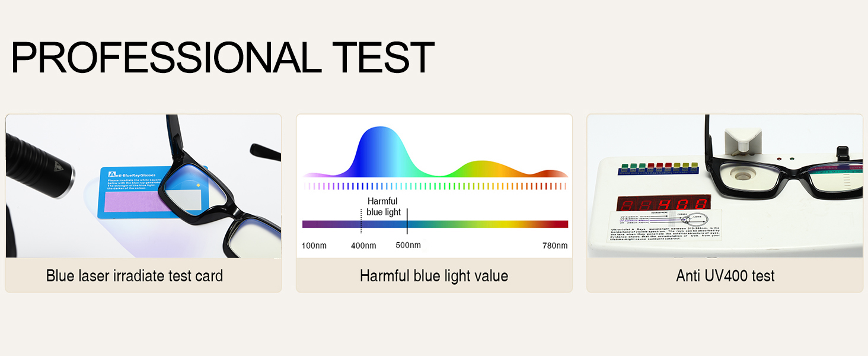Viewport: 868px width, 356px height.
Task: Open the Anti UV400 tester photo
Action: (725, 186)
